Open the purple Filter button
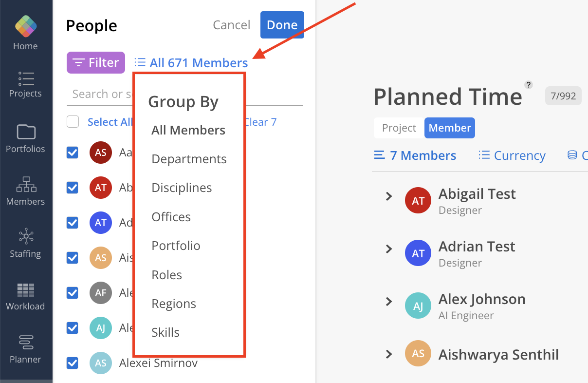588x383 pixels. [x=96, y=63]
